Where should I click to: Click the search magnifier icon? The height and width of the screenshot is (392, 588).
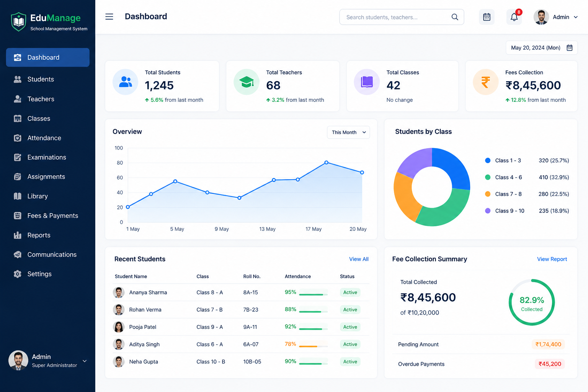pyautogui.click(x=455, y=17)
